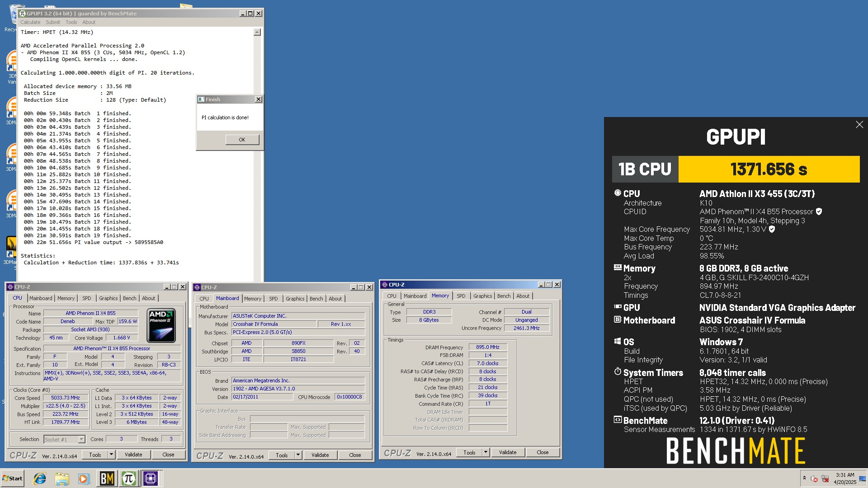Open the Socket #1 selection combo box

click(64, 439)
